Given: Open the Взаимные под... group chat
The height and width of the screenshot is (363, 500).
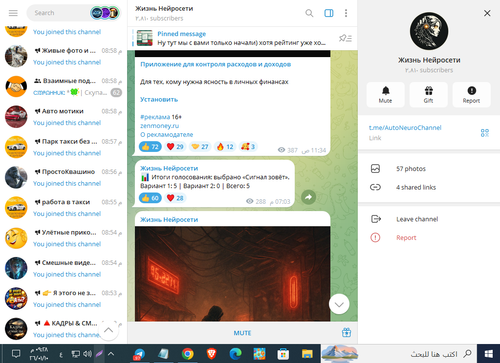Looking at the screenshot, I should click(63, 87).
